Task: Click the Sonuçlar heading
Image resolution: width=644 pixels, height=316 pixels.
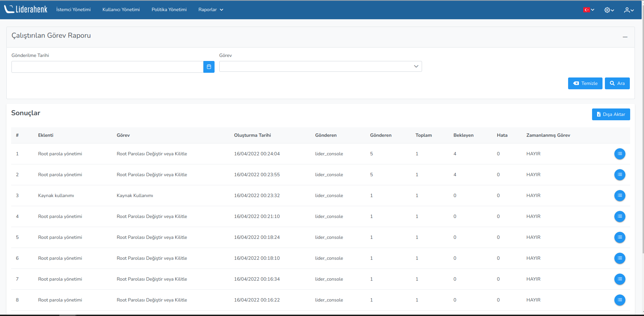Action: coord(26,113)
